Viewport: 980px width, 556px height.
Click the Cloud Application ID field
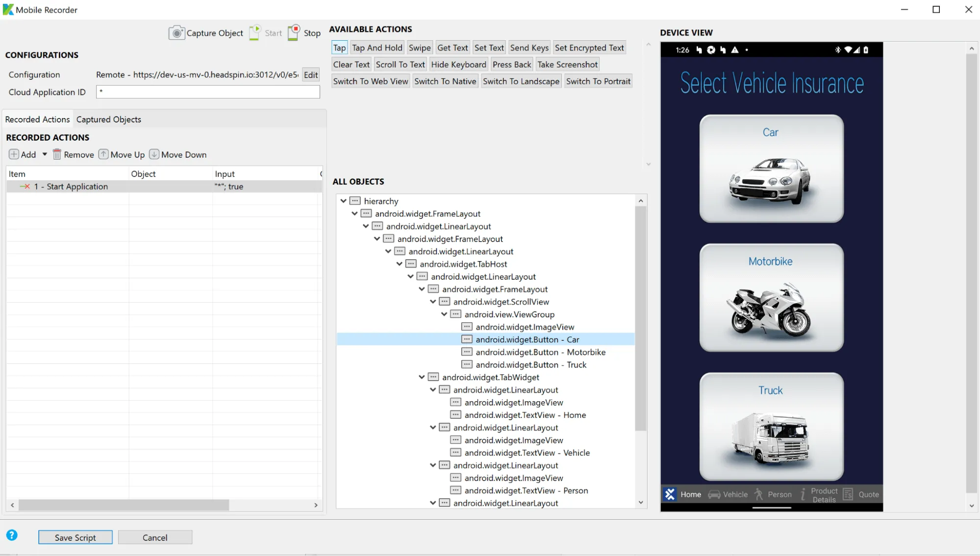(208, 92)
